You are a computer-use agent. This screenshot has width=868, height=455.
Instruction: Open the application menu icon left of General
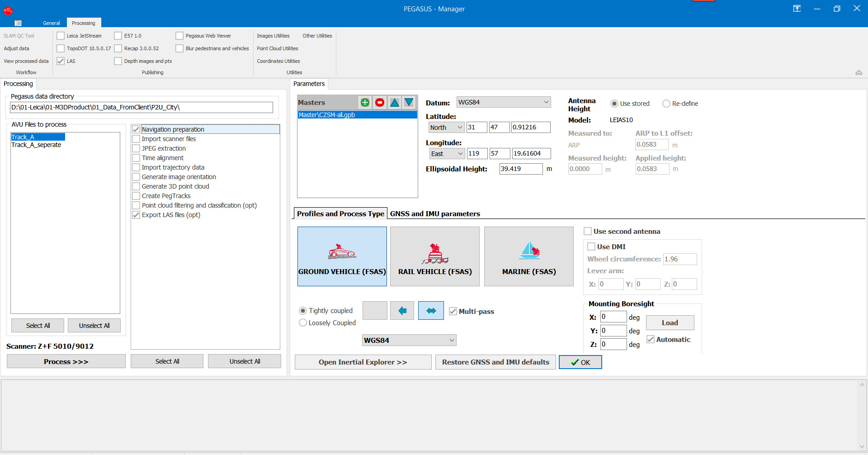(18, 23)
